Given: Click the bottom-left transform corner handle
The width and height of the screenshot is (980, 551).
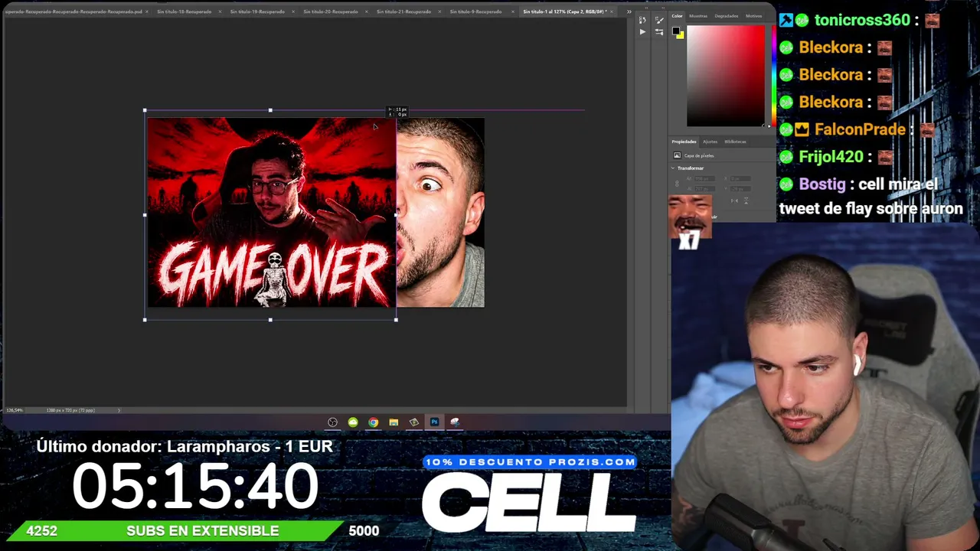Looking at the screenshot, I should tap(145, 320).
